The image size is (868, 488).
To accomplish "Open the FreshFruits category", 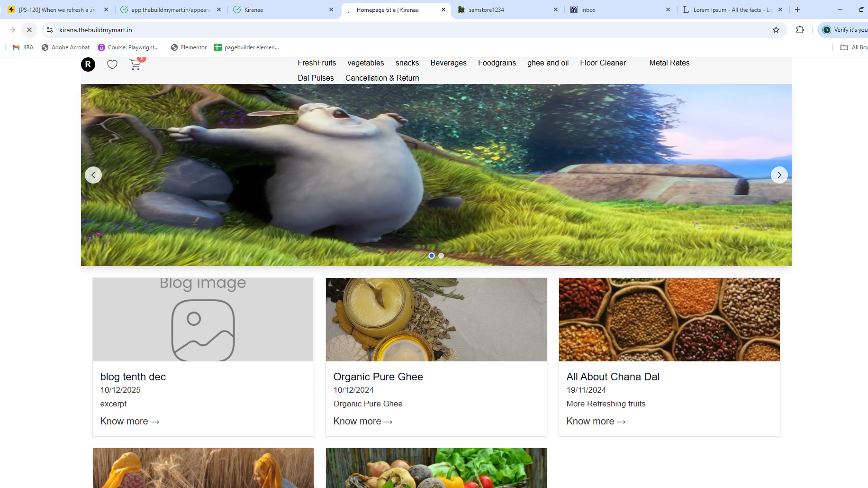I will pos(317,63).
